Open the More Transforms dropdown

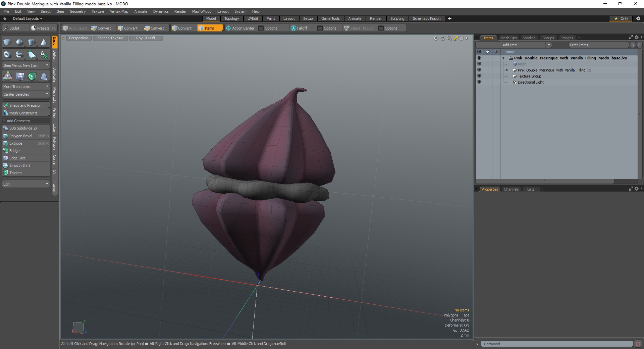click(26, 87)
